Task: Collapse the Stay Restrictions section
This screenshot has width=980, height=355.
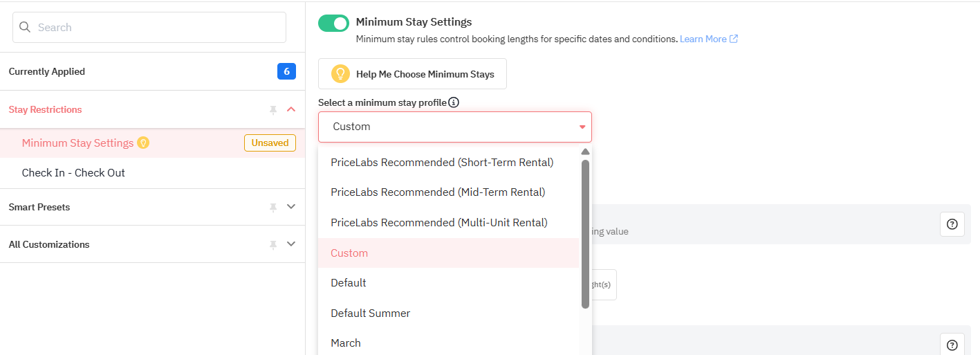Action: [x=291, y=109]
